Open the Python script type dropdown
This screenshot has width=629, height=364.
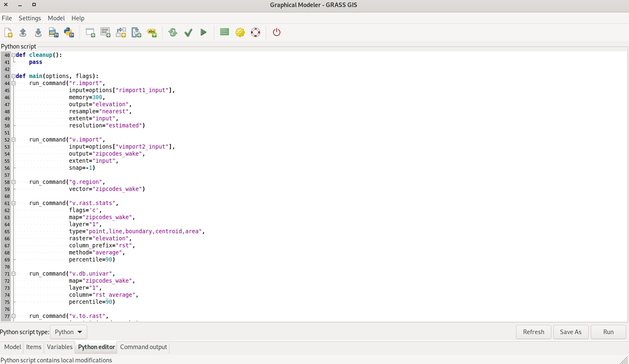pyautogui.click(x=69, y=332)
